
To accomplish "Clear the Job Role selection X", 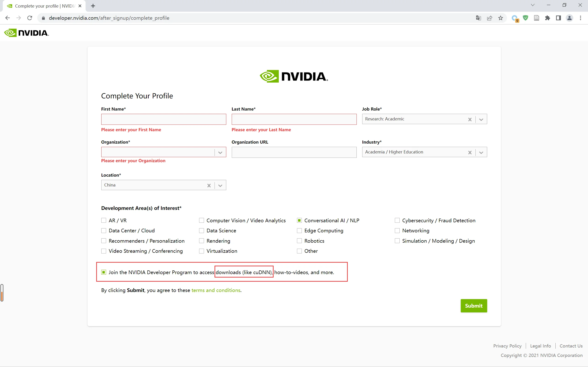I will pos(470,120).
